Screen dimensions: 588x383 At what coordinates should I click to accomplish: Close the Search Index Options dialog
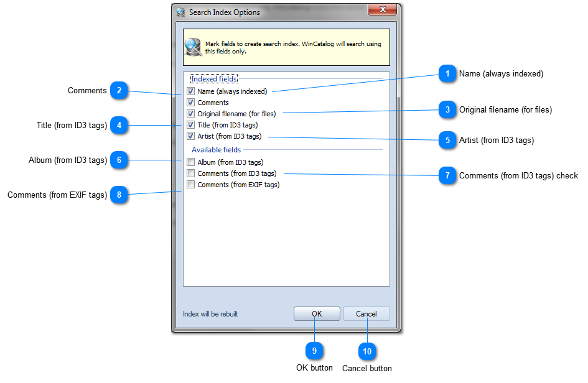pos(382,9)
